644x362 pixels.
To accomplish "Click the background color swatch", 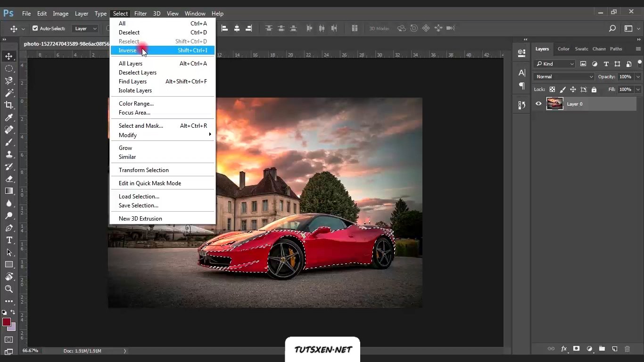I will point(13,328).
